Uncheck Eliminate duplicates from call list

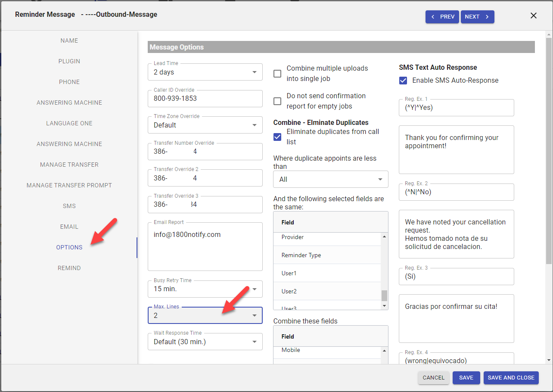(278, 137)
